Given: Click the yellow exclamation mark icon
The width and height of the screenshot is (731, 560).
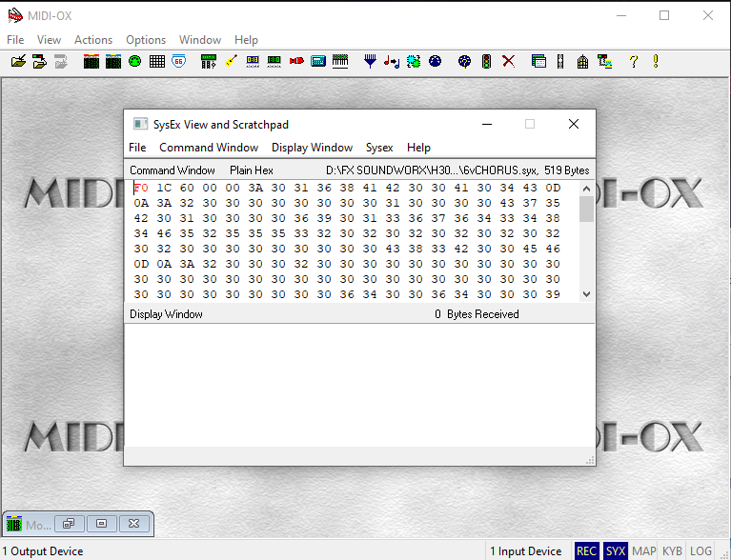Looking at the screenshot, I should [656, 61].
